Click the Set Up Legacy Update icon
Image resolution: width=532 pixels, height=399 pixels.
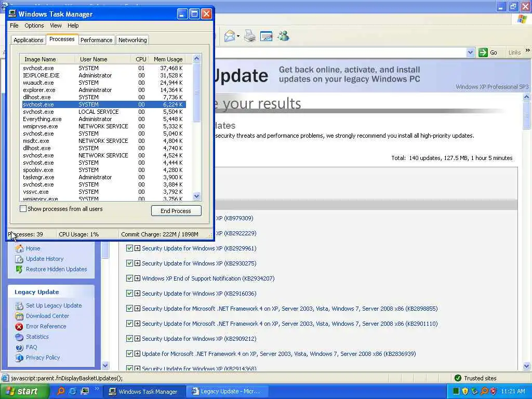pos(19,305)
